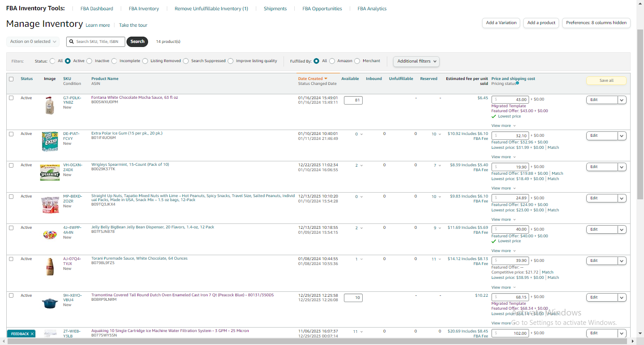Choose the Status All radio button
Viewport: 644px width, 345px height.
[x=53, y=61]
